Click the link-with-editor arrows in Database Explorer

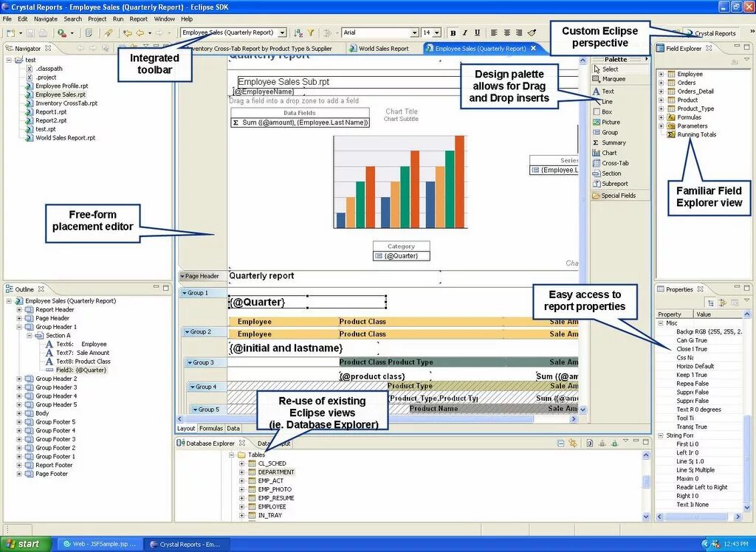tap(573, 443)
